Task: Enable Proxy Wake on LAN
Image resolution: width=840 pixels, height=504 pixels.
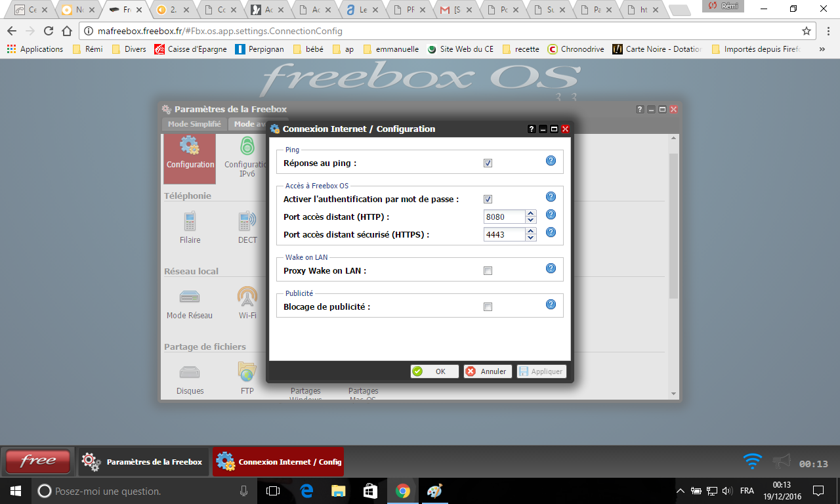Action: point(488,270)
